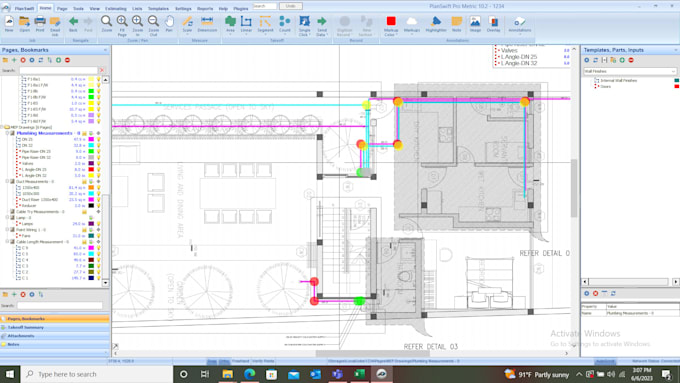Viewport: 680px width, 383px height.
Task: Use Single Click takeoff tool
Action: 304,25
